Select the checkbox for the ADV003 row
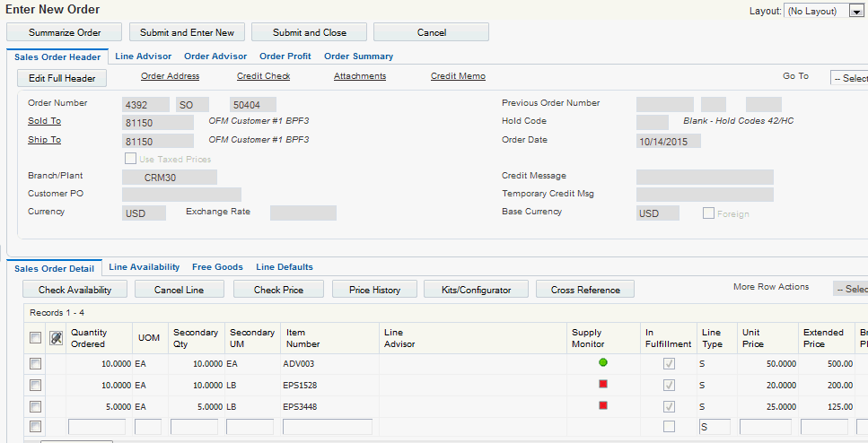Image resolution: width=868 pixels, height=443 pixels. pos(36,364)
